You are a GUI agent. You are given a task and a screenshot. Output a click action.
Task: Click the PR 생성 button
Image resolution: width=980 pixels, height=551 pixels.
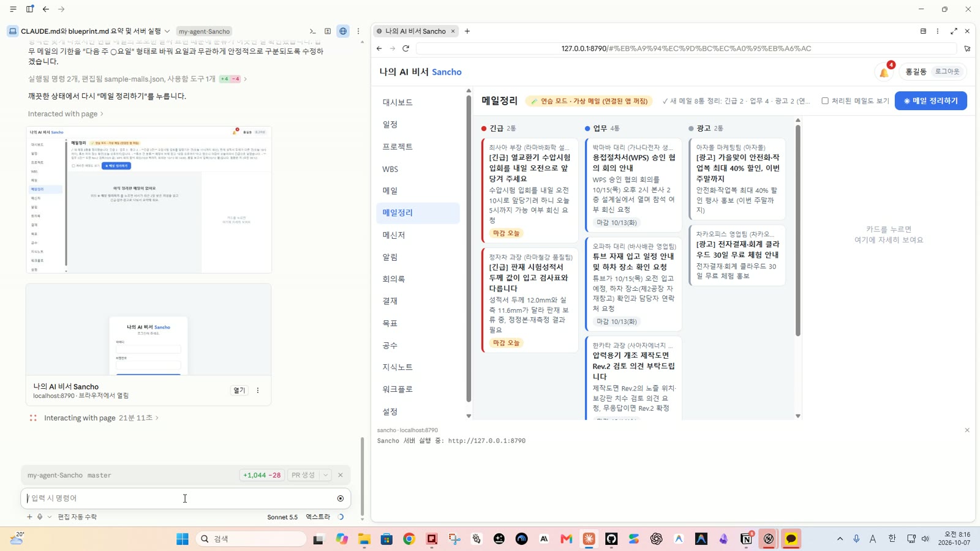click(303, 475)
